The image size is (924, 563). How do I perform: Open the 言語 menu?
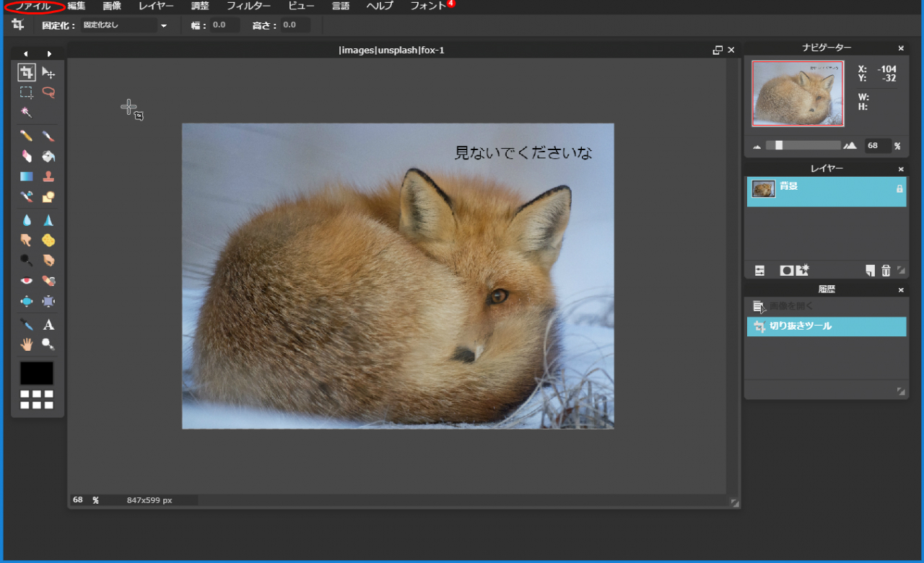click(341, 6)
